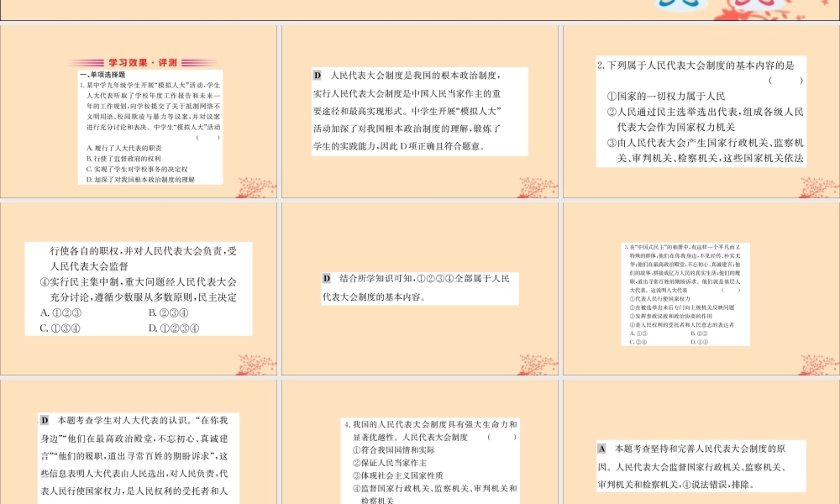Image resolution: width=840 pixels, height=504 pixels.
Task: Open the slide with answer A ④说法错误
Action: pos(701,442)
